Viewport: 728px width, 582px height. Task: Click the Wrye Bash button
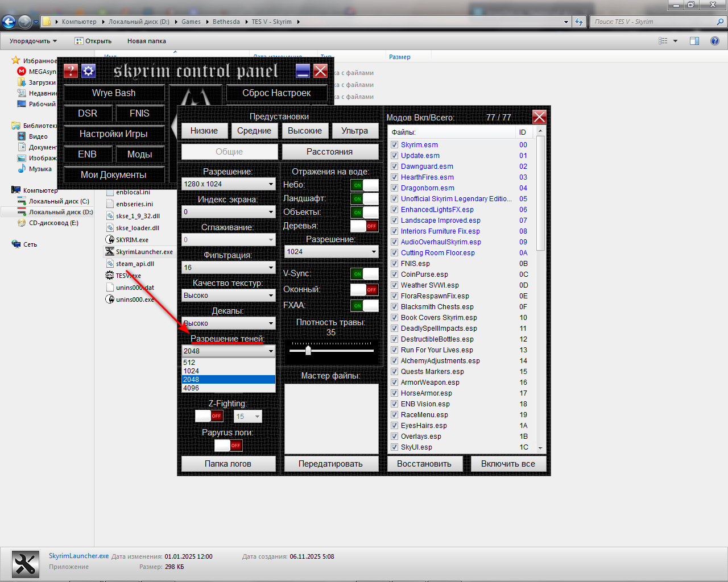click(x=114, y=93)
